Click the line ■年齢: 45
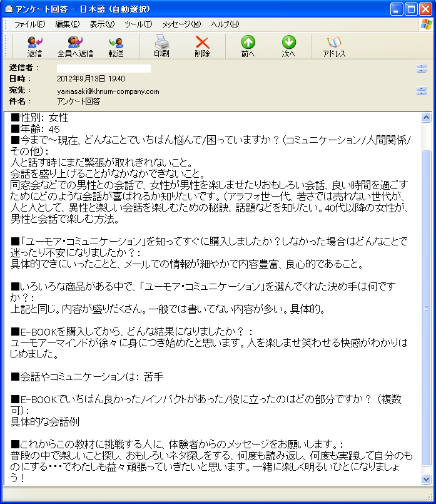436x504 pixels. (x=35, y=129)
